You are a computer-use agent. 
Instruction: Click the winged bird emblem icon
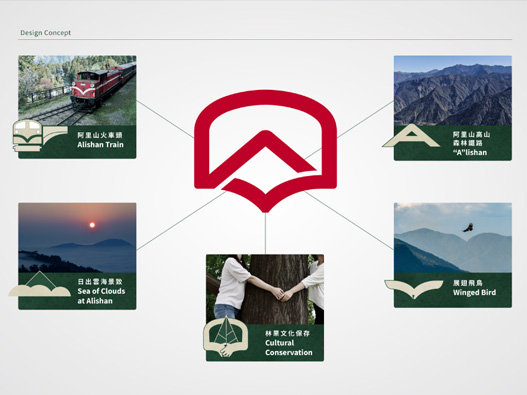point(414,289)
